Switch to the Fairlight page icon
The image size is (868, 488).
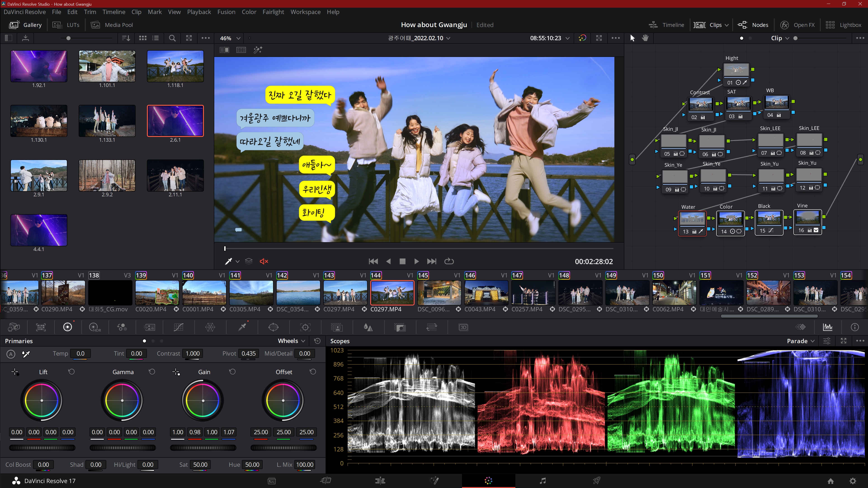[x=542, y=481]
